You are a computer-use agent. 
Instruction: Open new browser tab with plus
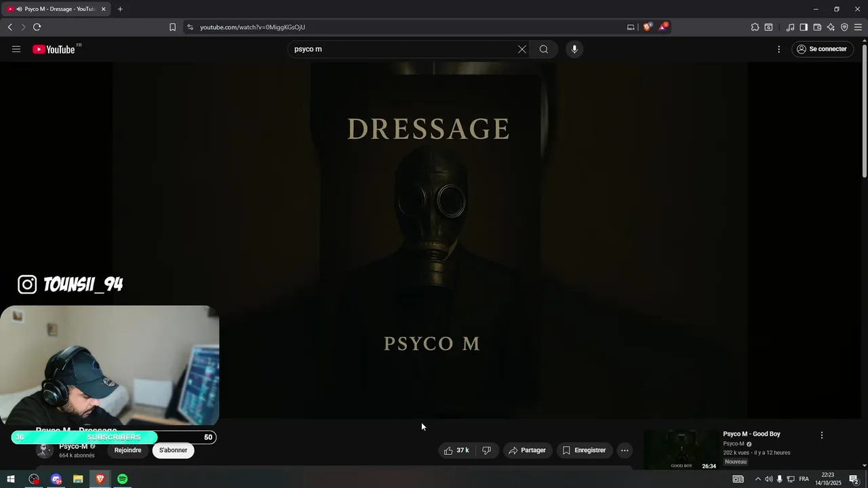[120, 9]
